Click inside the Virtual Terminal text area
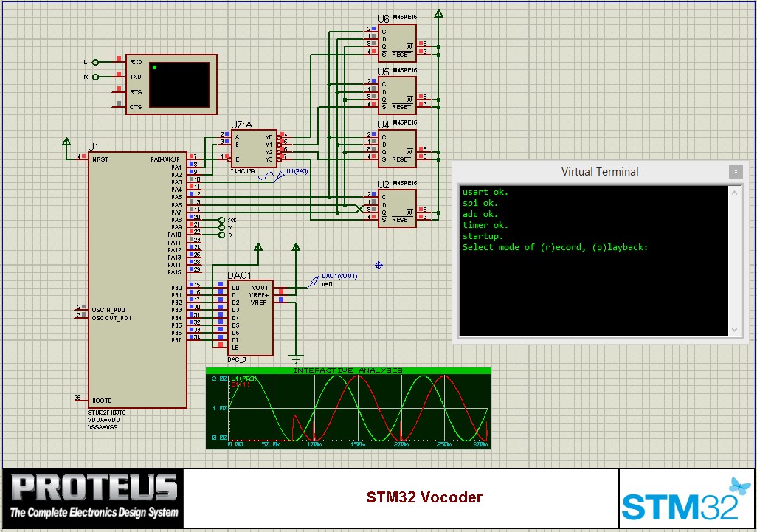Image resolution: width=757 pixels, height=532 pixels. click(594, 260)
